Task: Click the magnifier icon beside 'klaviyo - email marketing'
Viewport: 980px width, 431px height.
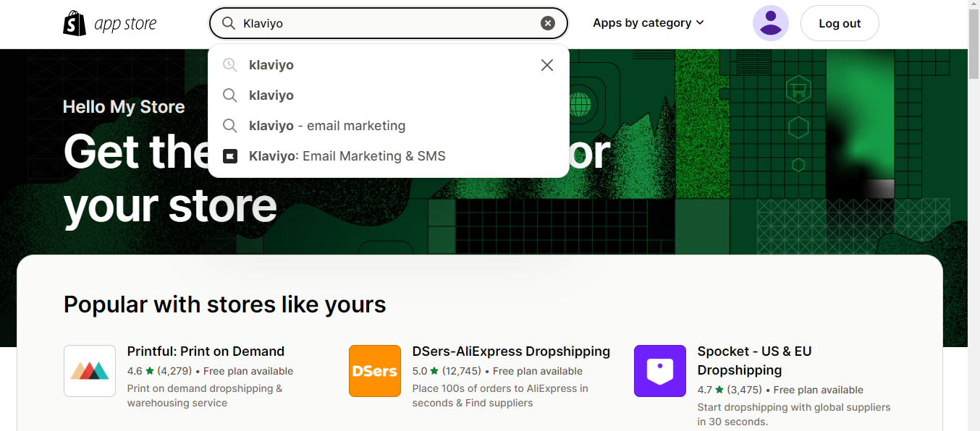Action: [229, 126]
